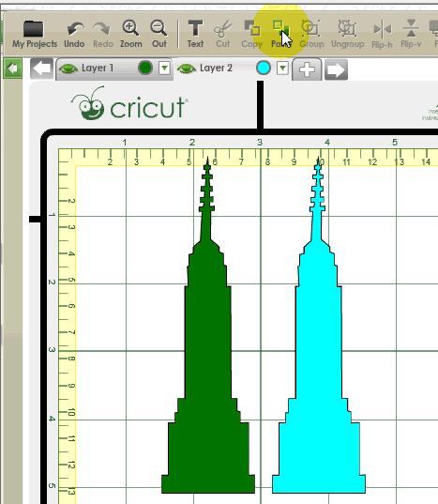The width and height of the screenshot is (438, 504).
Task: Copy the selected shape
Action: 252,34
